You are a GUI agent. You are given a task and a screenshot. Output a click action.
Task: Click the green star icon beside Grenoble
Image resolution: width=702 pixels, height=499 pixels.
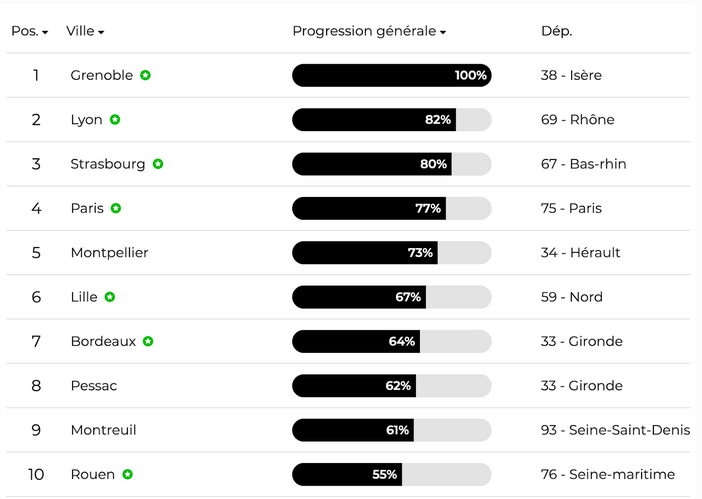(x=146, y=75)
